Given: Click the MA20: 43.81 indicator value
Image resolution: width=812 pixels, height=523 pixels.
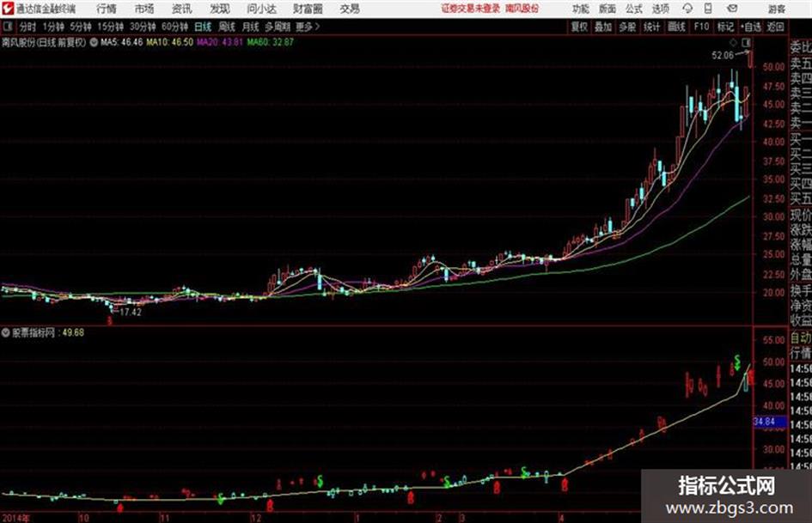Looking at the screenshot, I should 220,42.
